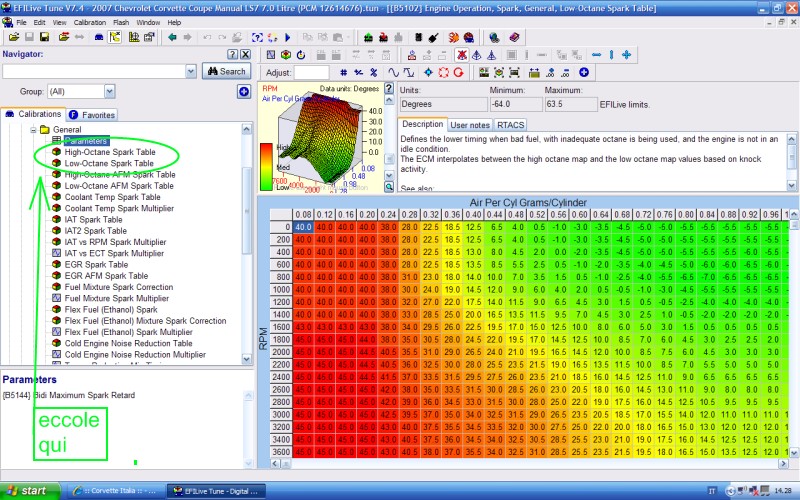Click the red download-from-controller icon
Viewport: 800px width, 500px height.
click(x=383, y=37)
